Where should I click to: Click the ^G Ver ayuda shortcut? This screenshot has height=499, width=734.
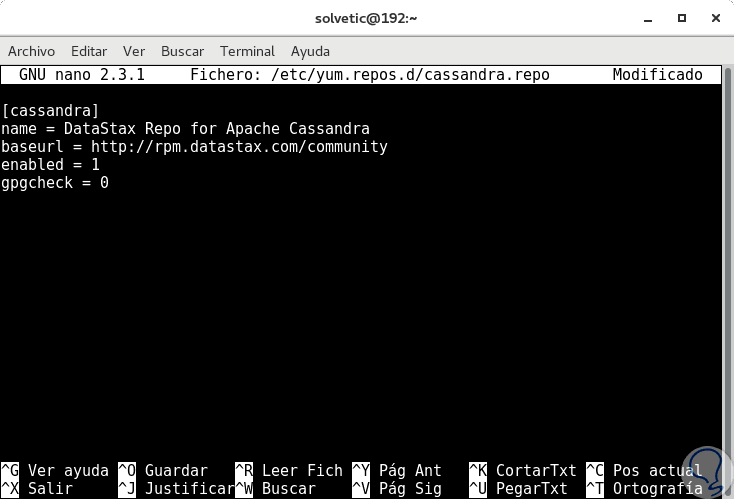(x=55, y=470)
